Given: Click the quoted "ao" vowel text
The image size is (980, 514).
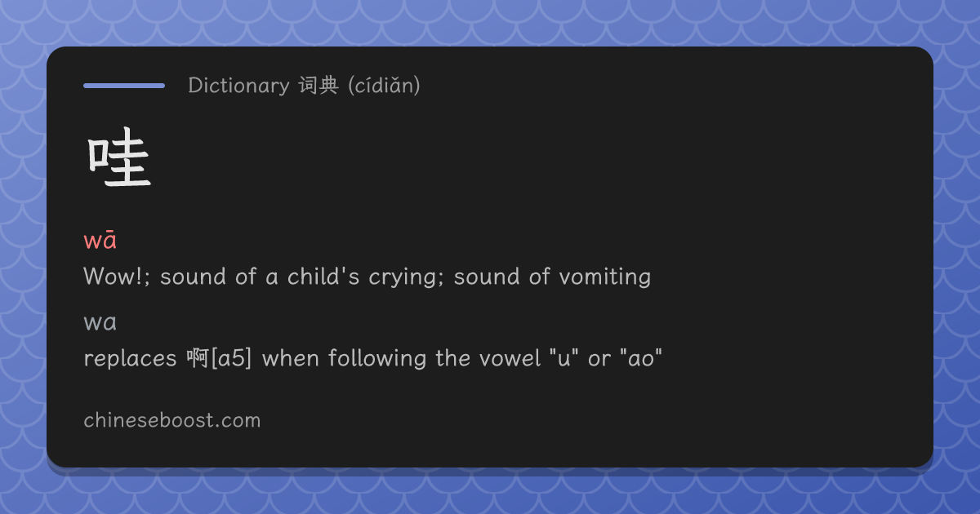Looking at the screenshot, I should 641,359.
